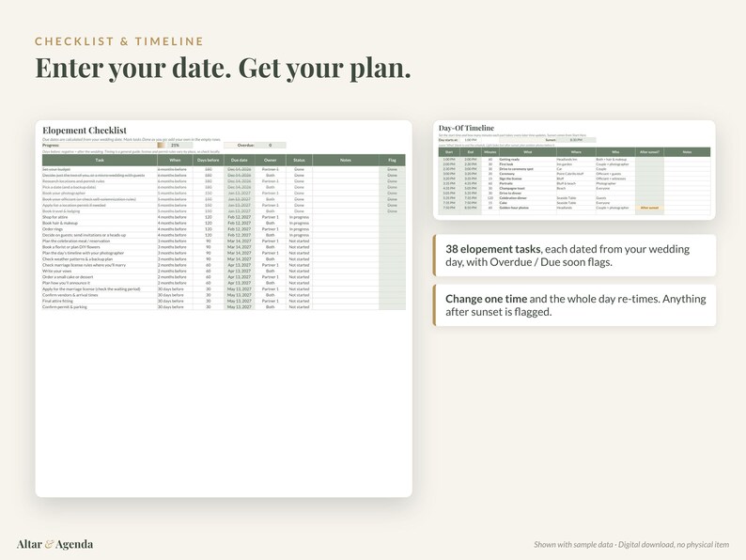Click the Task column header in the checklist
This screenshot has width=746, height=560.
pos(100,160)
